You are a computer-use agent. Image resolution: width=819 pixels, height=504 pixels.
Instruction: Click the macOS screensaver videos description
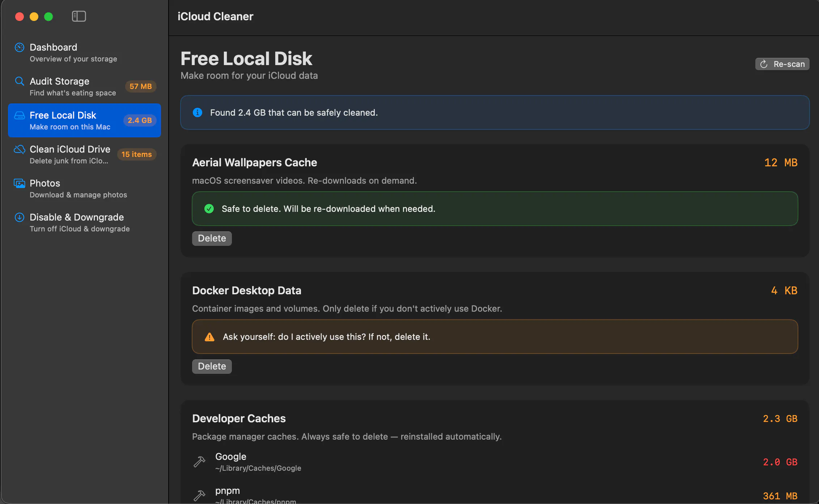point(305,181)
